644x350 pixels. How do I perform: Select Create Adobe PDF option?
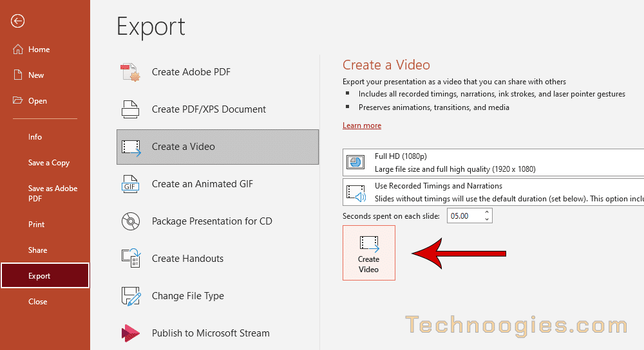pyautogui.click(x=218, y=72)
